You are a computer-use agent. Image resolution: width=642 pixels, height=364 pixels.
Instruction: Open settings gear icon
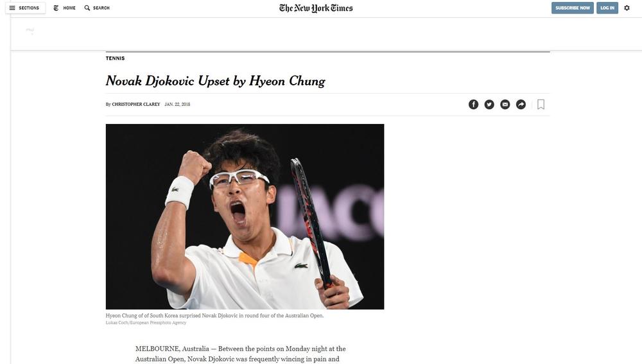(627, 8)
